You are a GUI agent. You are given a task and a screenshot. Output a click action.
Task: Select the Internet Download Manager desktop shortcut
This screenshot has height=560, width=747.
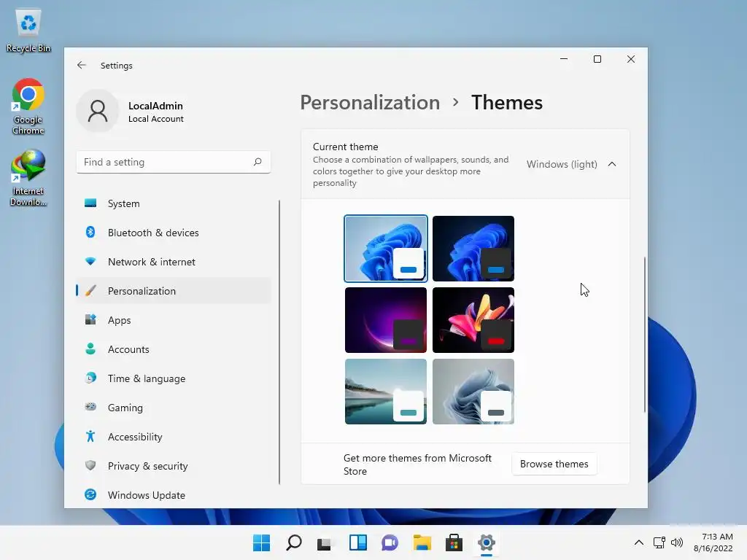coord(28,178)
